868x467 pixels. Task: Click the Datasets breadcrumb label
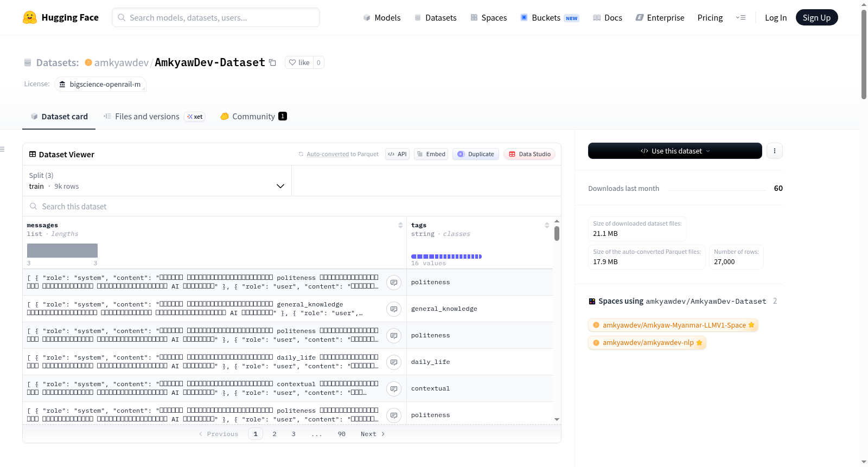coord(58,62)
